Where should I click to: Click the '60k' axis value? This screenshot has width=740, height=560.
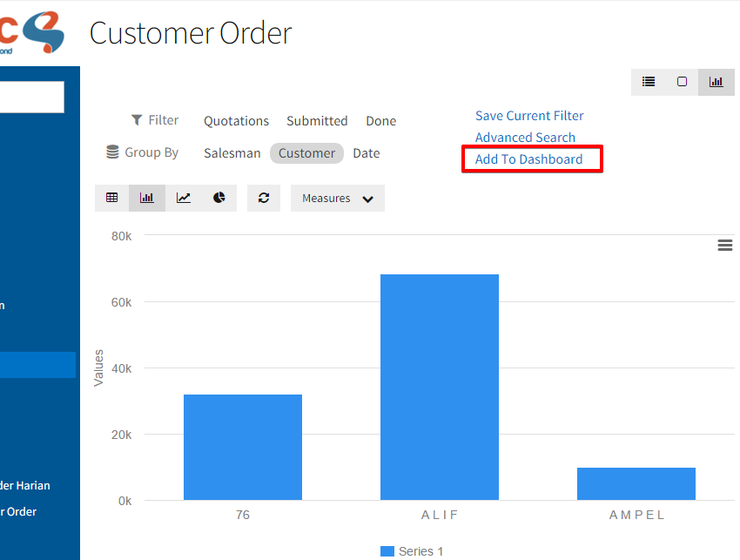(121, 302)
